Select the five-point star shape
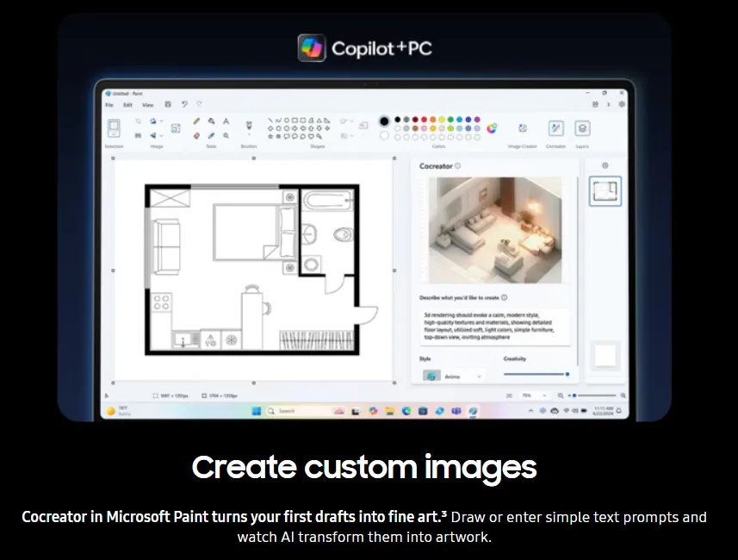 [x=270, y=137]
